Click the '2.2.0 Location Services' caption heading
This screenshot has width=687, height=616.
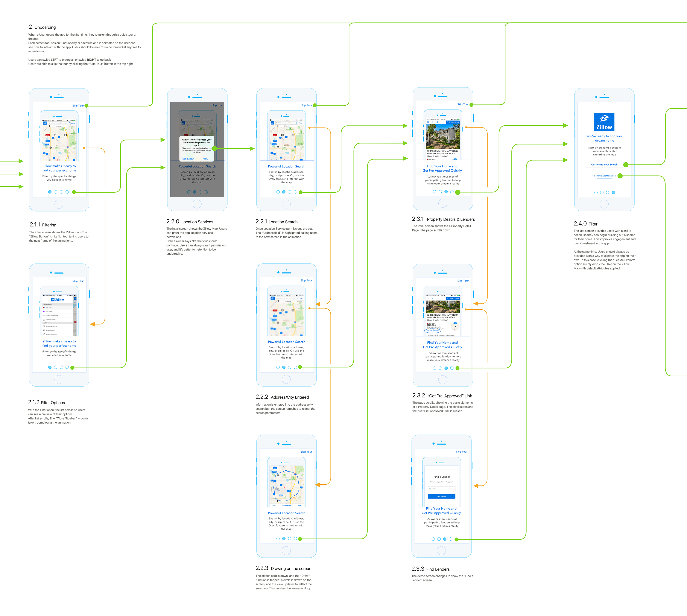tap(190, 221)
